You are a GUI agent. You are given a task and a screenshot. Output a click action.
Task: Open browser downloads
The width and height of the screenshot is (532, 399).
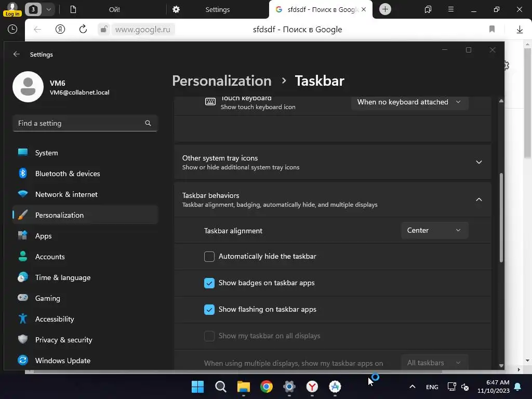point(520,30)
